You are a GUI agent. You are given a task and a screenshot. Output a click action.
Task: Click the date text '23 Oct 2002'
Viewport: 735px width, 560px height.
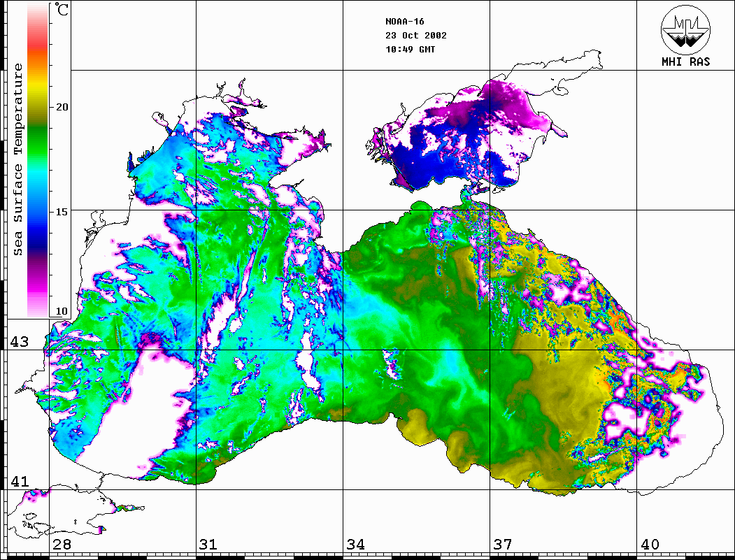[416, 36]
